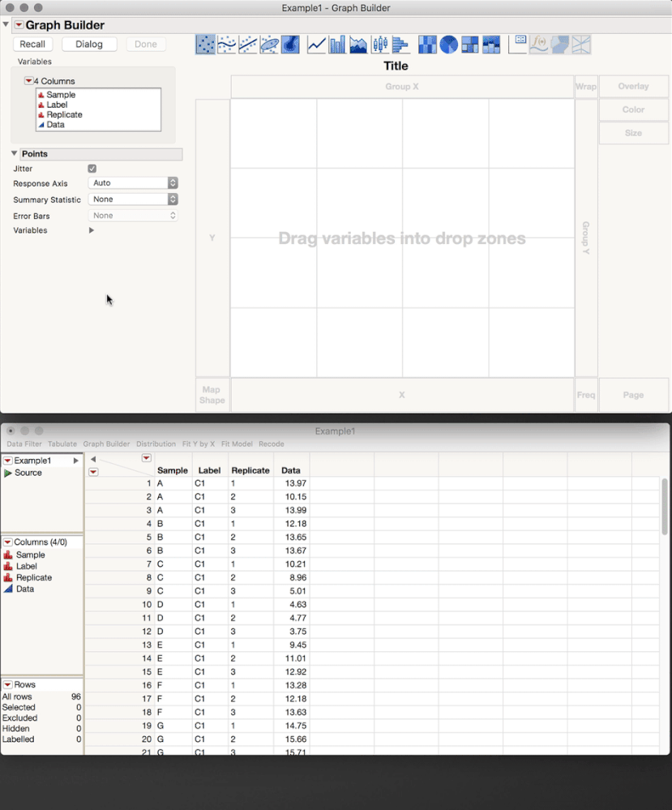Click the Done button
Image resolution: width=672 pixels, height=810 pixels.
tap(146, 45)
